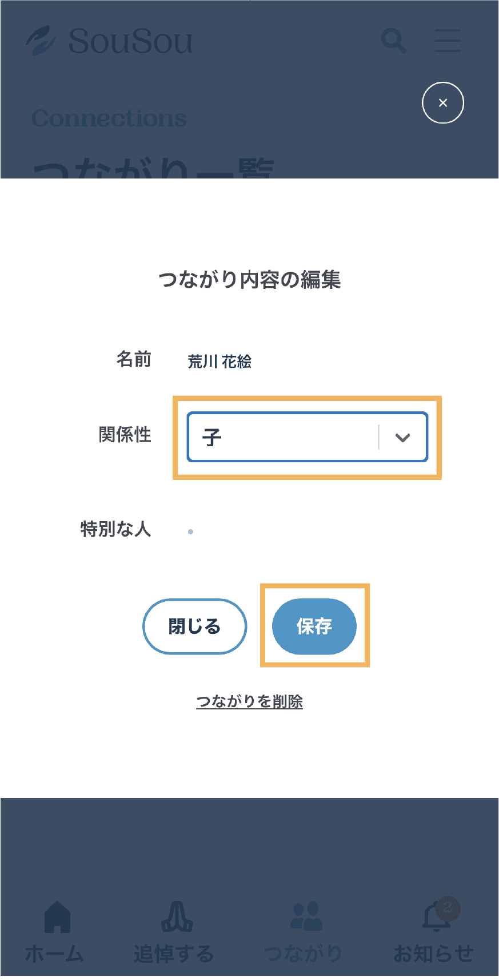The height and width of the screenshot is (980, 499).
Task: Expand the 関係性 dropdown chevron arrow
Action: pos(403,438)
